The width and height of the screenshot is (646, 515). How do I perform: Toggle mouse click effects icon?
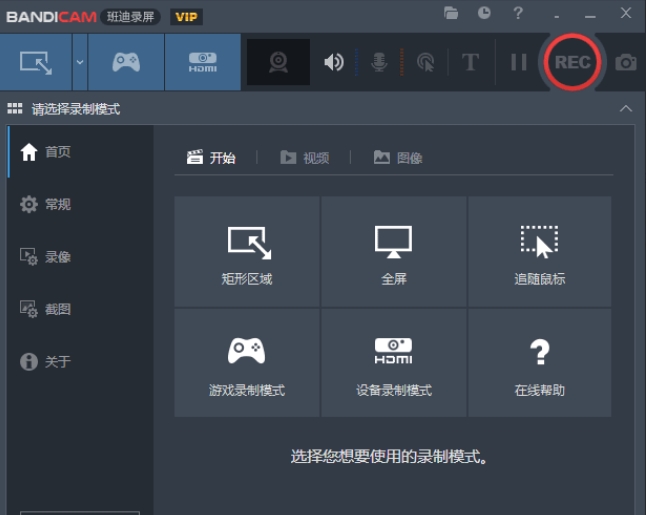(426, 62)
